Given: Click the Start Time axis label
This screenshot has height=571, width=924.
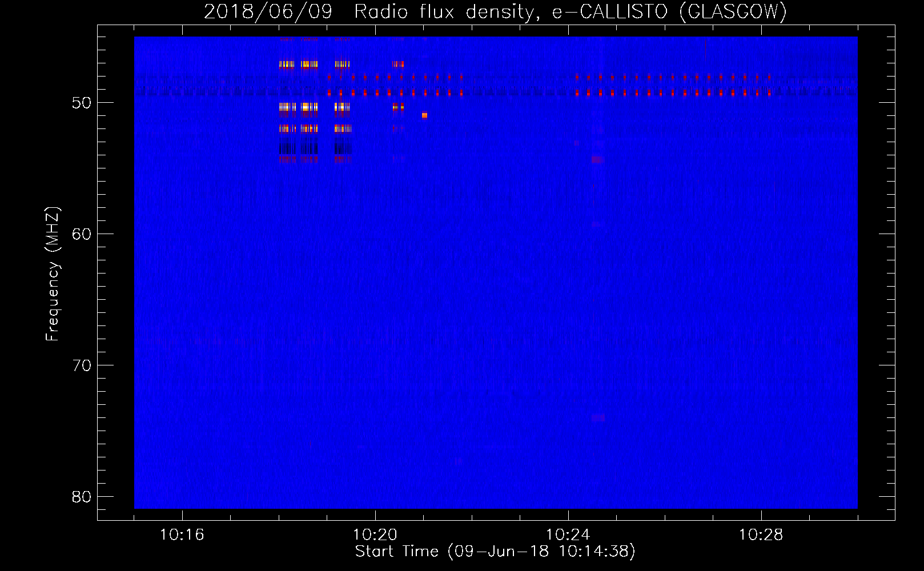Looking at the screenshot, I should coord(495,552).
